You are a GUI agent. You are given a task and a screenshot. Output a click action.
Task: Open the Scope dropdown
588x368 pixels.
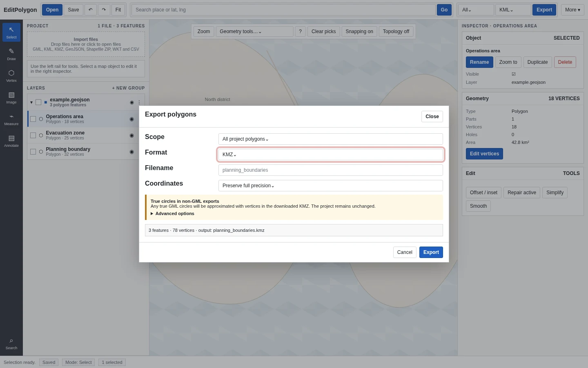point(331,139)
